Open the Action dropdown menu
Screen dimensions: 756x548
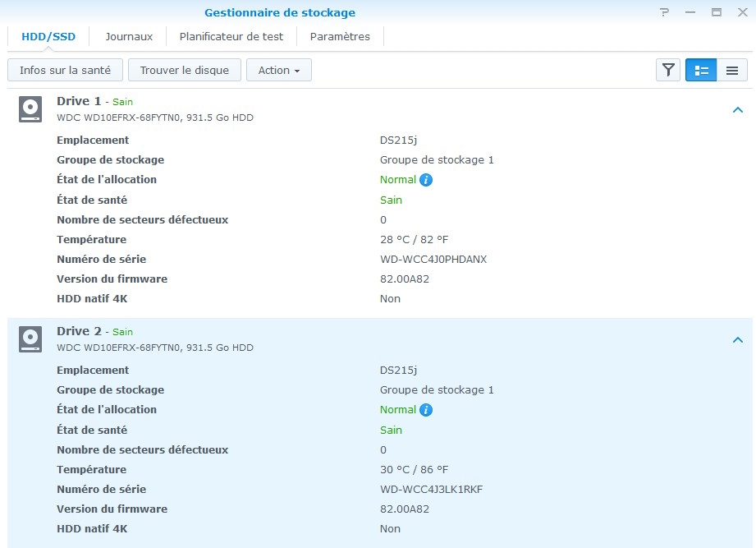click(278, 71)
